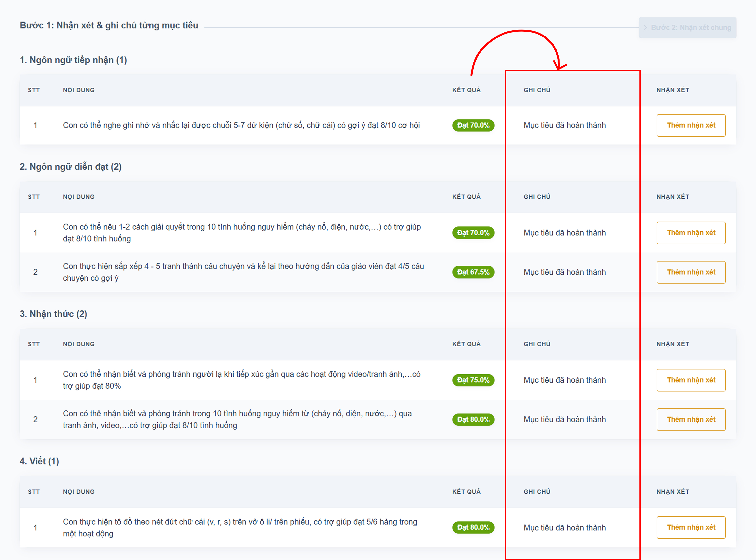Select the heading 3. Nhận thức (2)
The height and width of the screenshot is (560, 756).
[x=53, y=314]
